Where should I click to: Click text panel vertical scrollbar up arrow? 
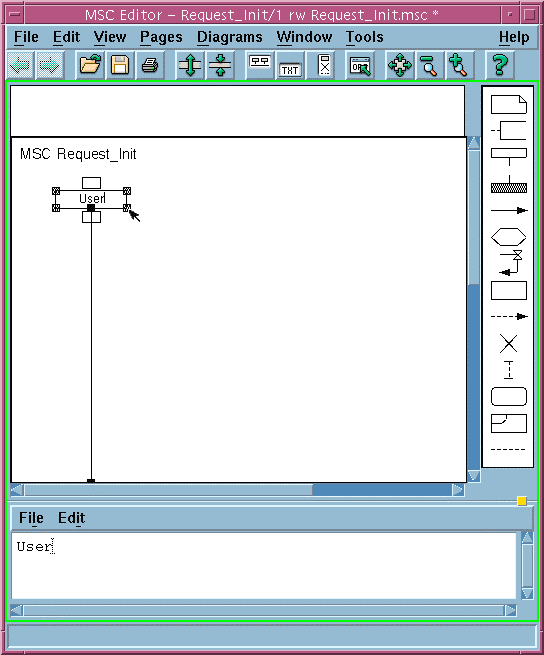coord(527,538)
